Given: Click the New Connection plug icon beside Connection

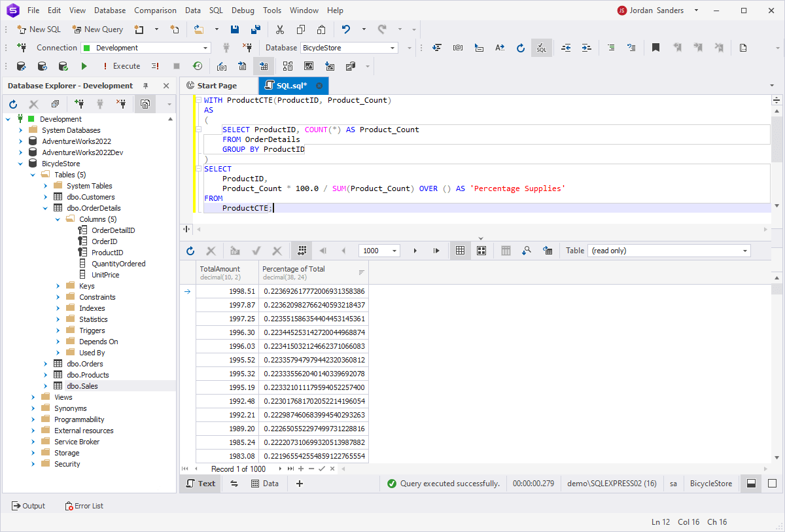Looking at the screenshot, I should click(x=22, y=48).
